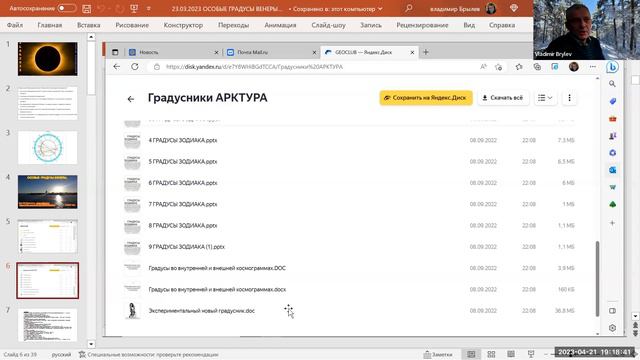Open a new browser tab with plus
The image size is (640, 360).
coord(426,52)
